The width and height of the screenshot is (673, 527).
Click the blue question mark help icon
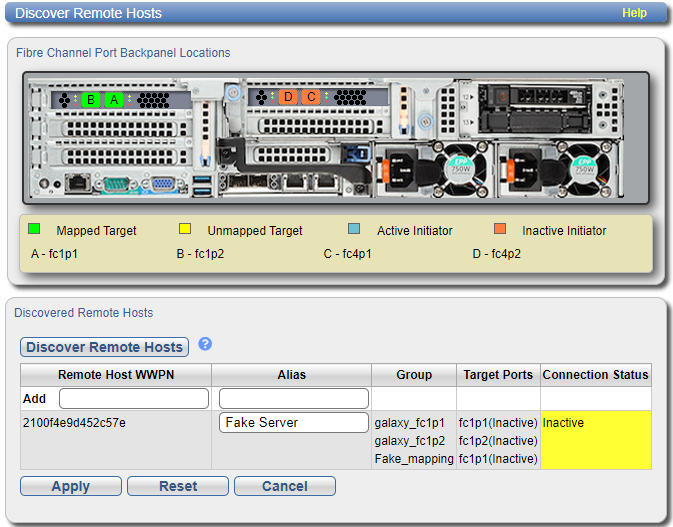pyautogui.click(x=205, y=344)
